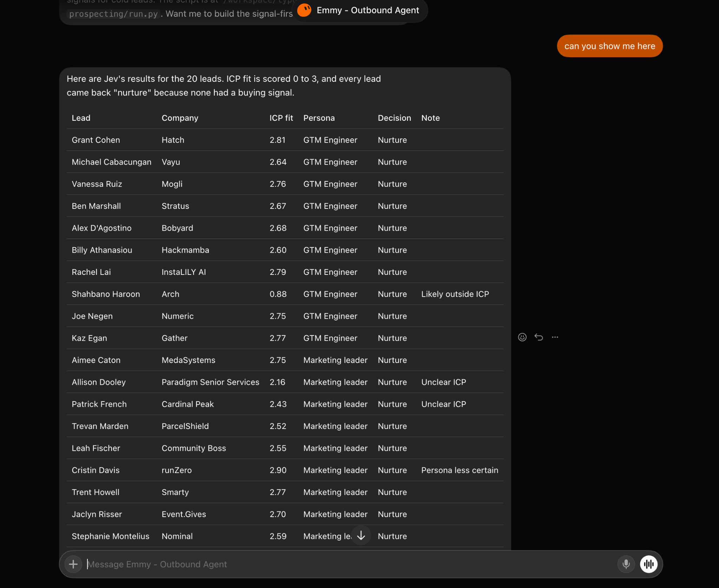Click the 0.88 ICP fit value

pos(278,294)
